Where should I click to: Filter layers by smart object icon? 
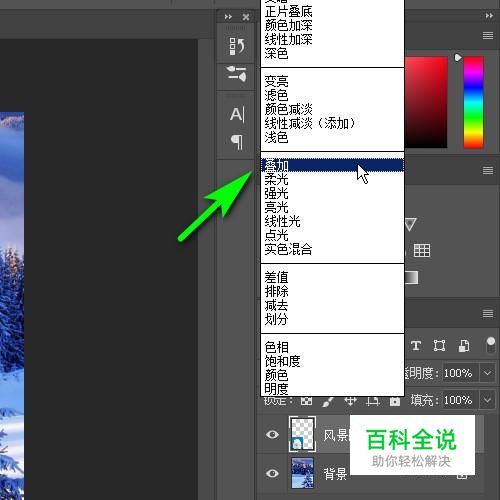click(x=464, y=346)
